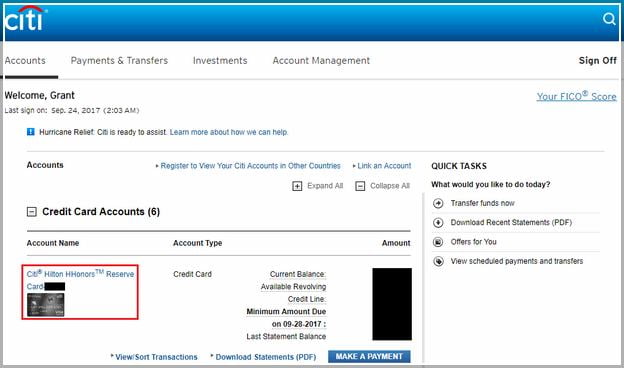The image size is (624, 368).
Task: Open Account Management menu
Action: tap(321, 60)
